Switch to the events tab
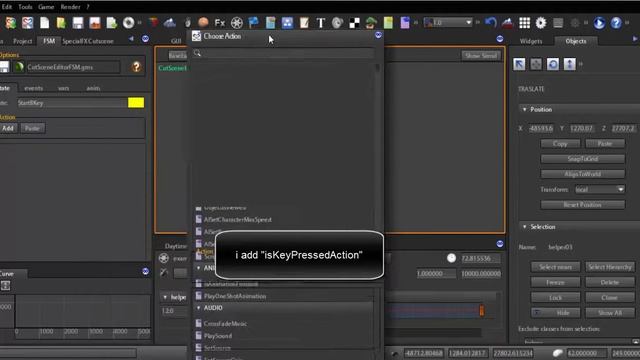Screen dimensions: 640x360 (x=33, y=88)
